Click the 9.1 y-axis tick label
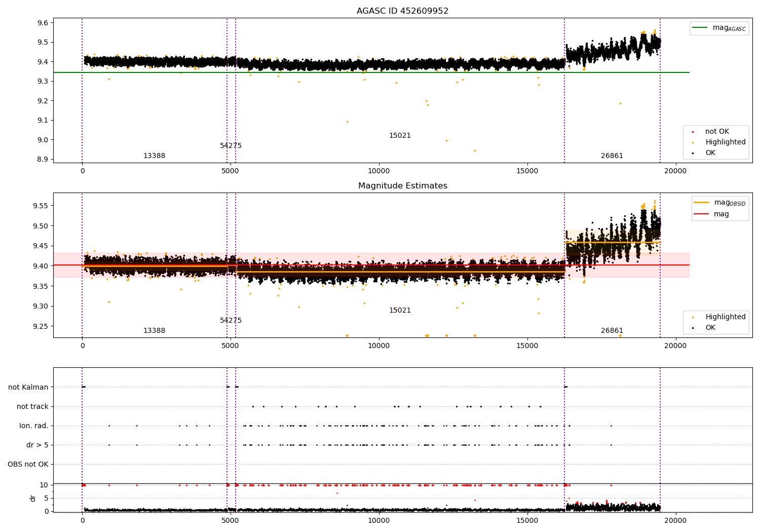 [43, 121]
